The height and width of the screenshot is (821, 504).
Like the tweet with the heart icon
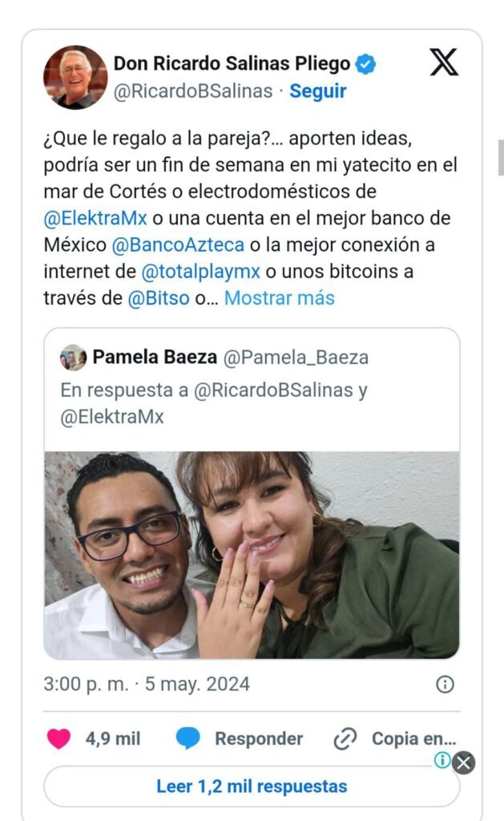(58, 738)
